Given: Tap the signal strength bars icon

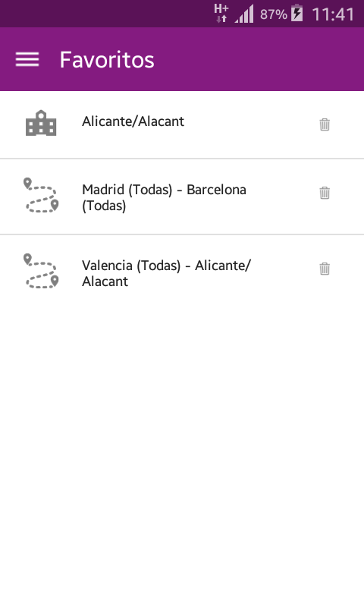Looking at the screenshot, I should tap(244, 14).
